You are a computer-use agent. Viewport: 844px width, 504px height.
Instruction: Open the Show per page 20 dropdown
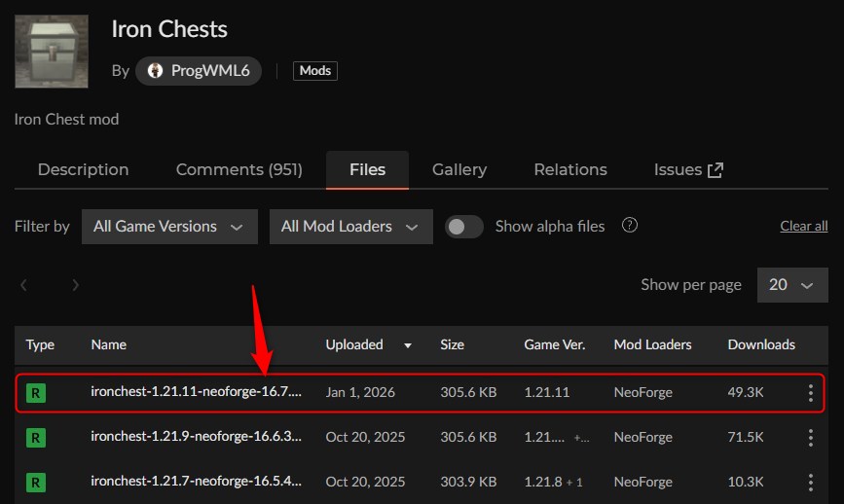point(792,284)
